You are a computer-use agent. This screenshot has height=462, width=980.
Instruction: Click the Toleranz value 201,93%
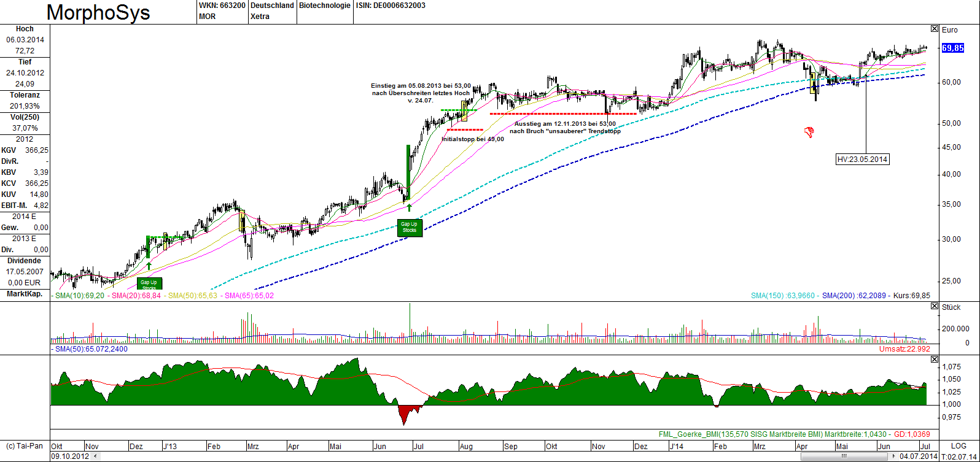pyautogui.click(x=25, y=106)
